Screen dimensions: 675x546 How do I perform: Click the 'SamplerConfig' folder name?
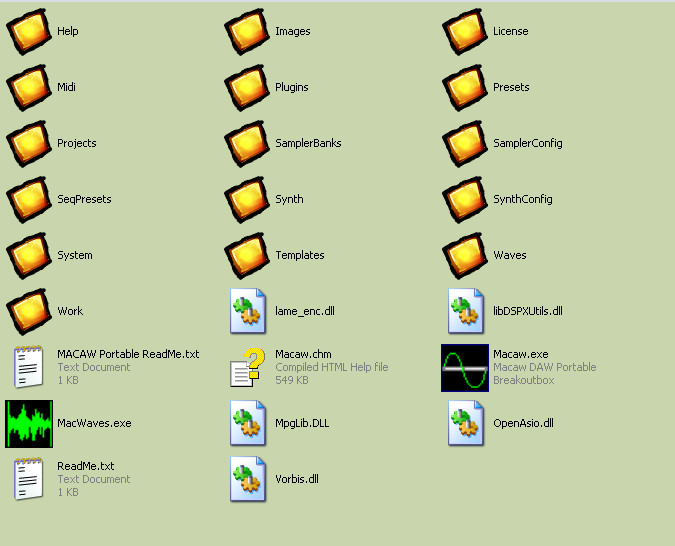(x=528, y=143)
